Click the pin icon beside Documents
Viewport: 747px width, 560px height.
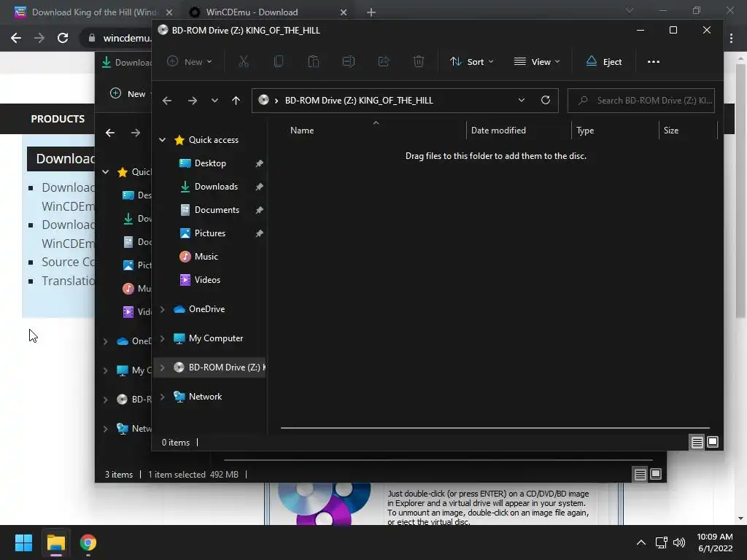pos(259,210)
